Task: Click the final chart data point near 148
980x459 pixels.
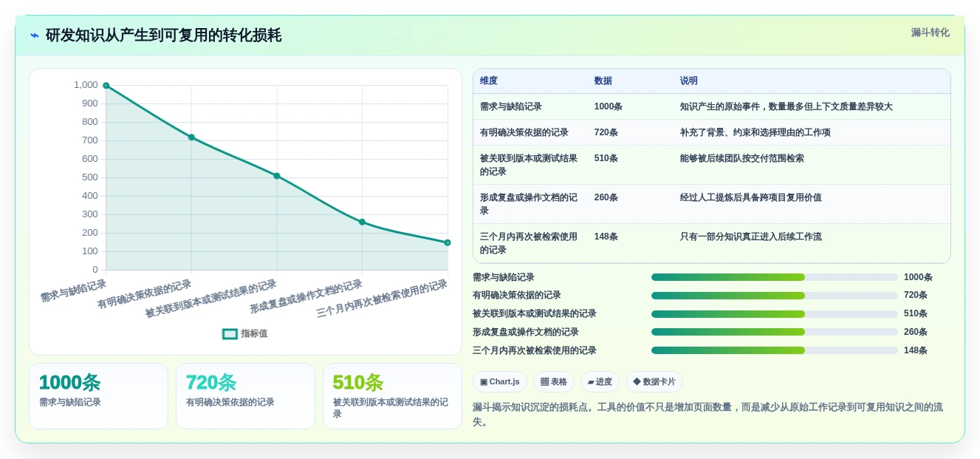Action: pos(448,242)
